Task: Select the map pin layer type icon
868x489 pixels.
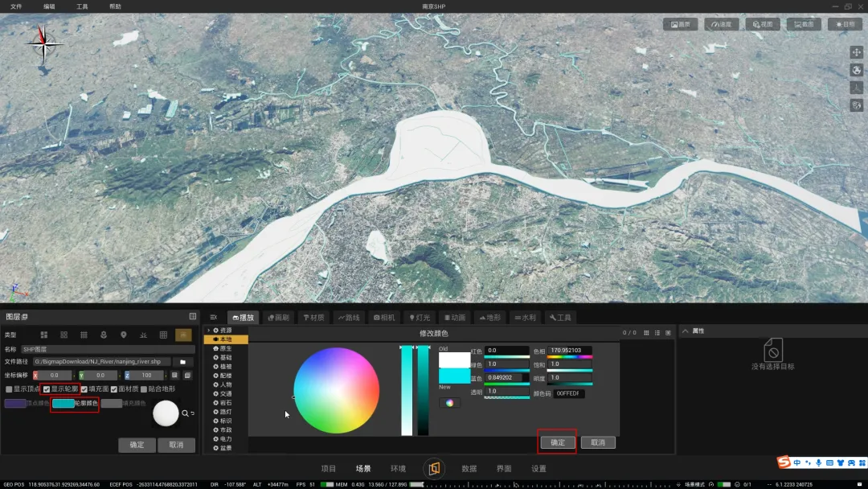Action: point(124,335)
